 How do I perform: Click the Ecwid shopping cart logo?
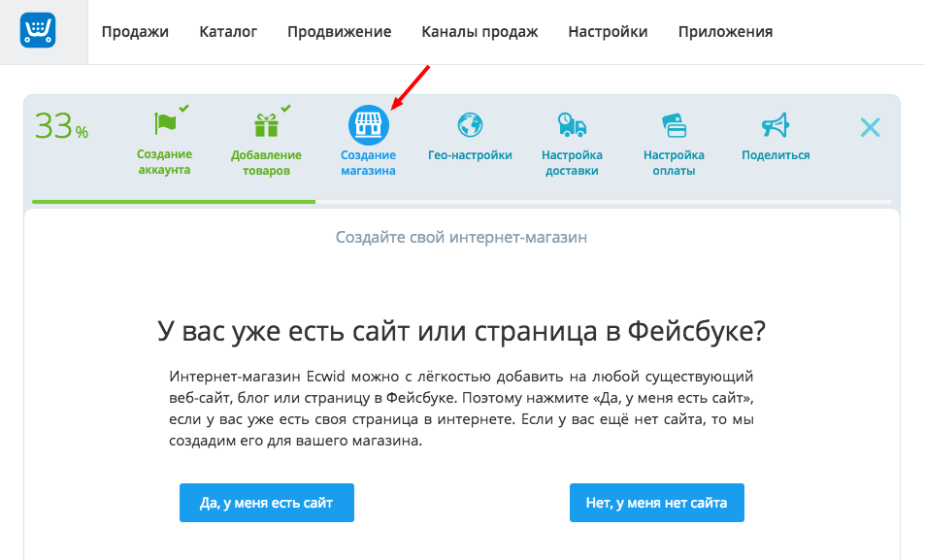(38, 31)
